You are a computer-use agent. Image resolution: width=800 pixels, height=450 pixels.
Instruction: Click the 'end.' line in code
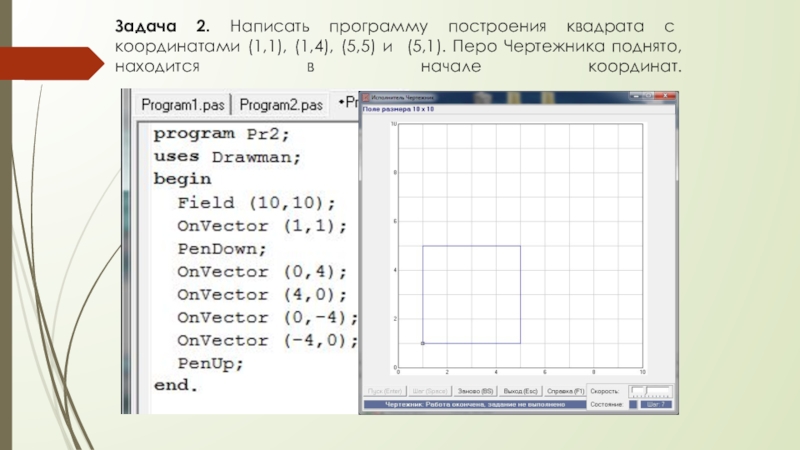pos(176,385)
